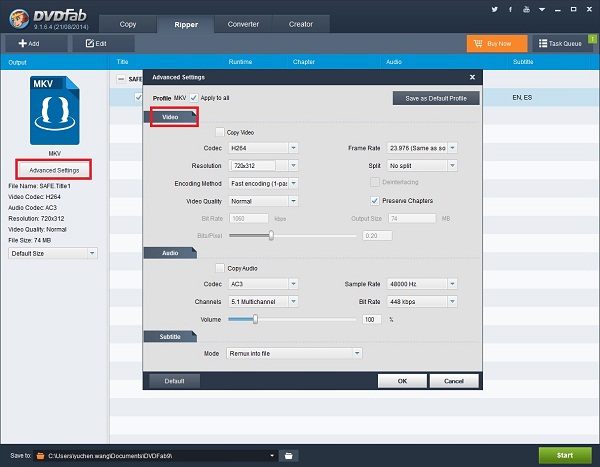Click the green Task Queue count badge
This screenshot has height=467, width=600.
[x=592, y=39]
